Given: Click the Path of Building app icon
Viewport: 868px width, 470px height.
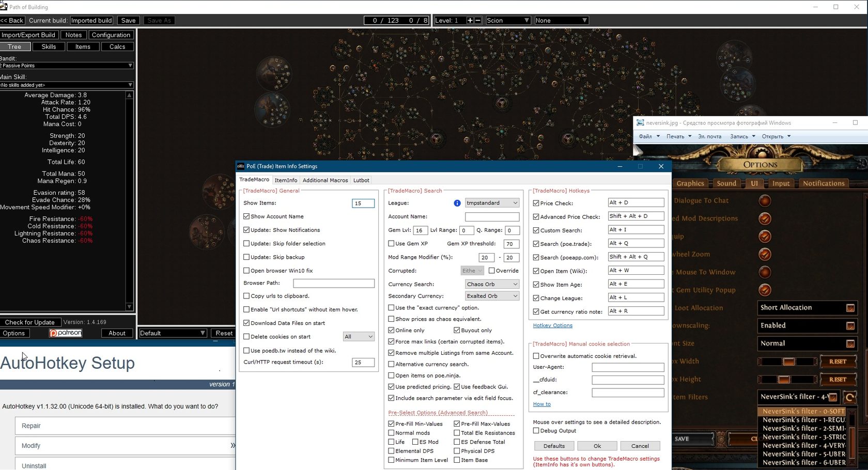Looking at the screenshot, I should (x=4, y=7).
